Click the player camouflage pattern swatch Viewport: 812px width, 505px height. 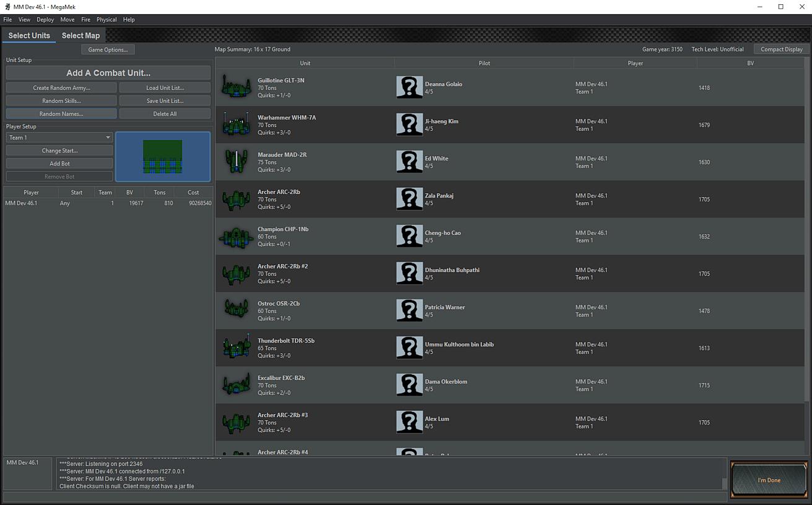tap(163, 156)
